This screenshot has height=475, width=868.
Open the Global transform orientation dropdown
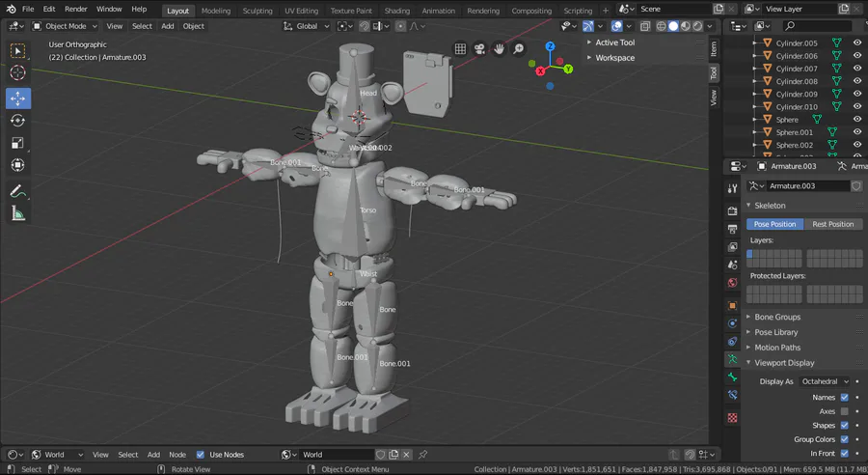[306, 26]
